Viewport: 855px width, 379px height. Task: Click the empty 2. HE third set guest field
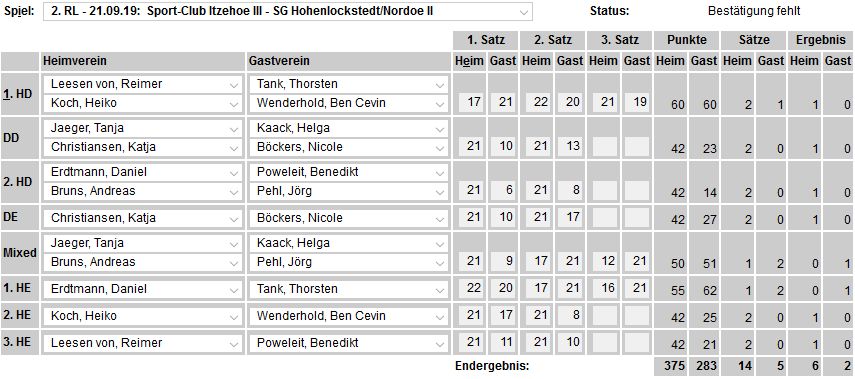pos(636,316)
